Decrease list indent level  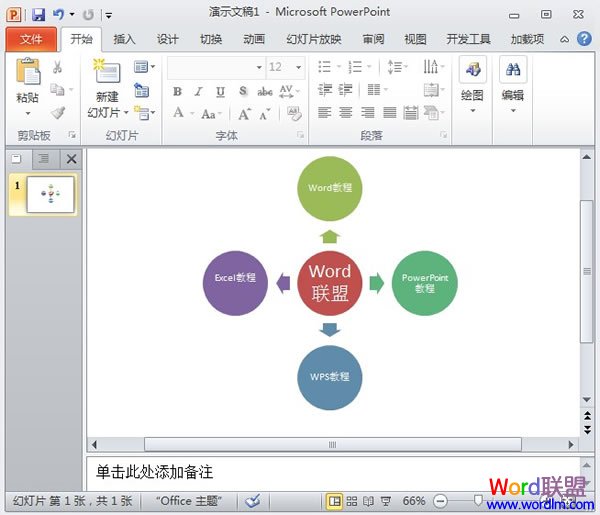(325, 90)
